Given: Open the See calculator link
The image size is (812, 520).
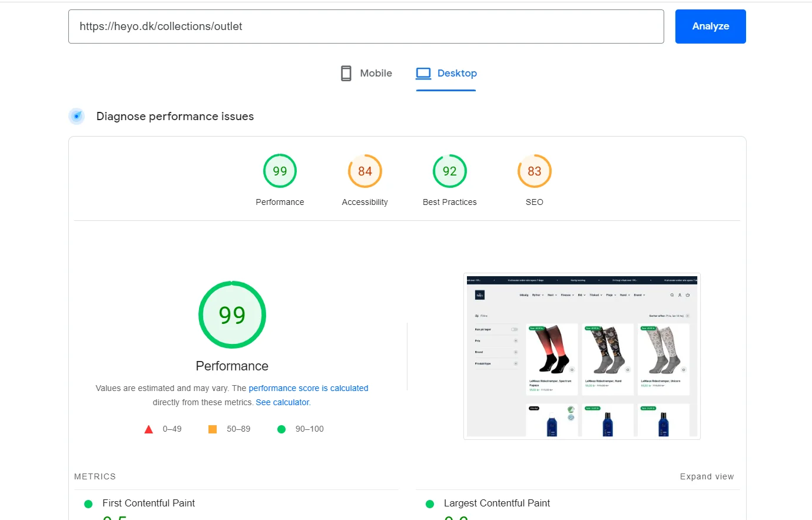Looking at the screenshot, I should pyautogui.click(x=282, y=402).
